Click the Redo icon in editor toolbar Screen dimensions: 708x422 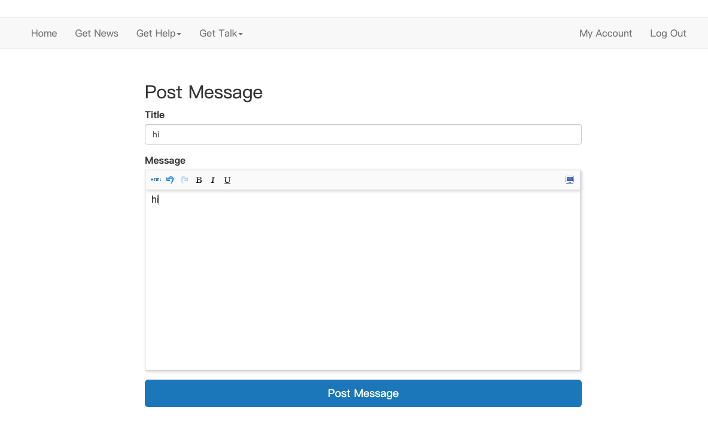click(184, 180)
